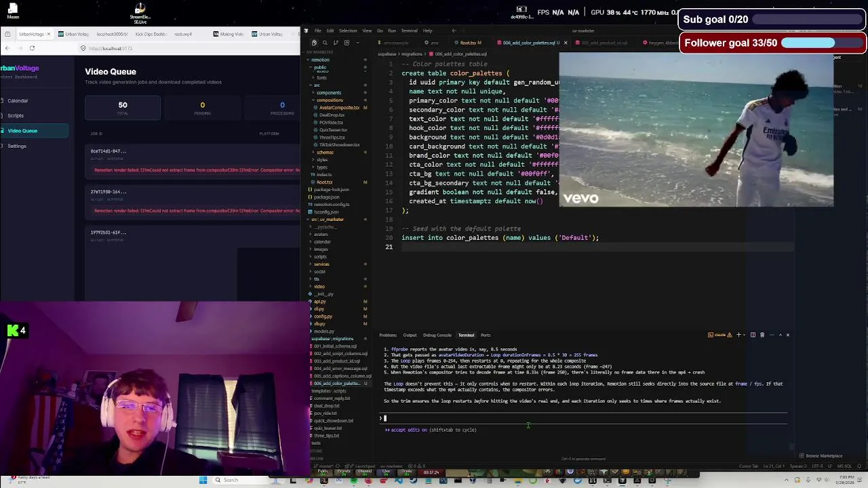Open the Search view icon in the editor
Screen dimensions: 868x488
click(325, 43)
